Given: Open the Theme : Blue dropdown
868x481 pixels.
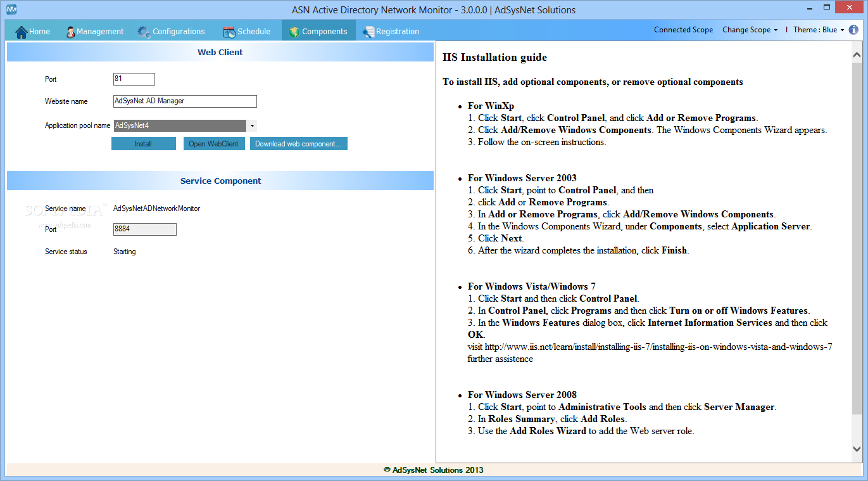Looking at the screenshot, I should [x=819, y=30].
